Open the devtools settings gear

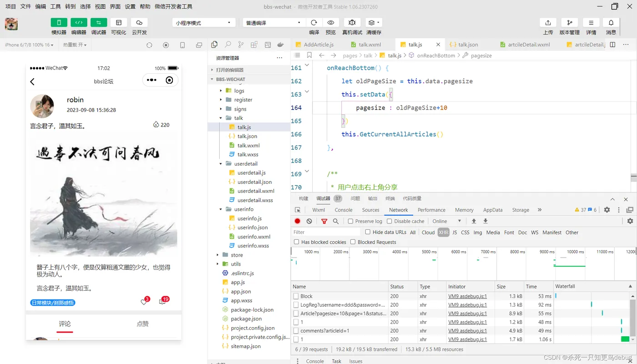pos(607,210)
